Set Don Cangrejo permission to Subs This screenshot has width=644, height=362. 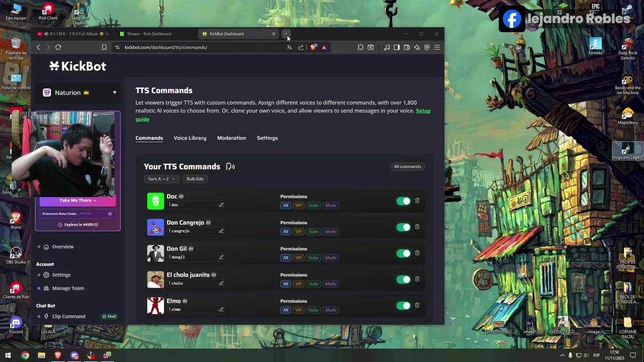coord(313,231)
